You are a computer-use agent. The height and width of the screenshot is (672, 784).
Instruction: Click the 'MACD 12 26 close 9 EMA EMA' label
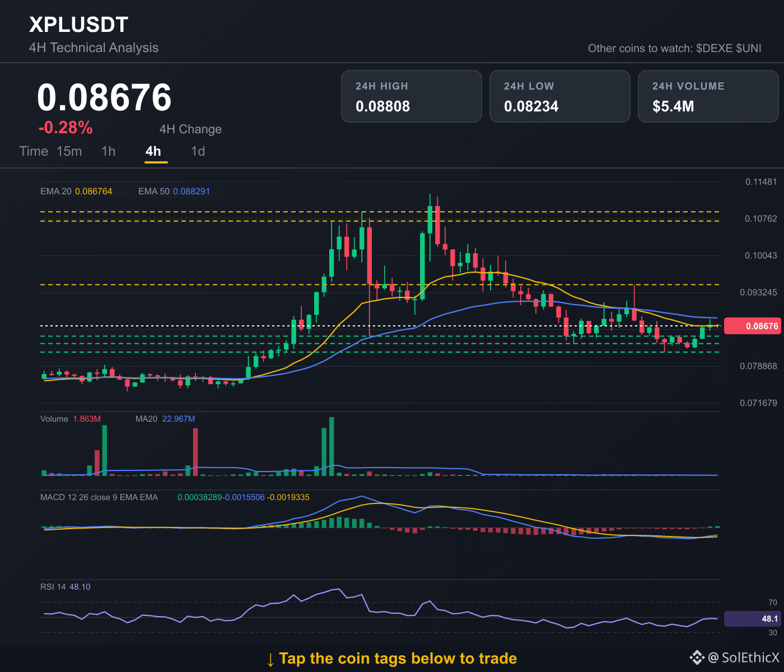point(99,497)
